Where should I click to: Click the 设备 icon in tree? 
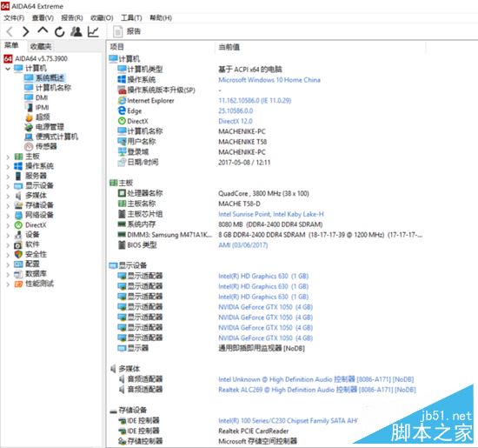tap(18, 235)
